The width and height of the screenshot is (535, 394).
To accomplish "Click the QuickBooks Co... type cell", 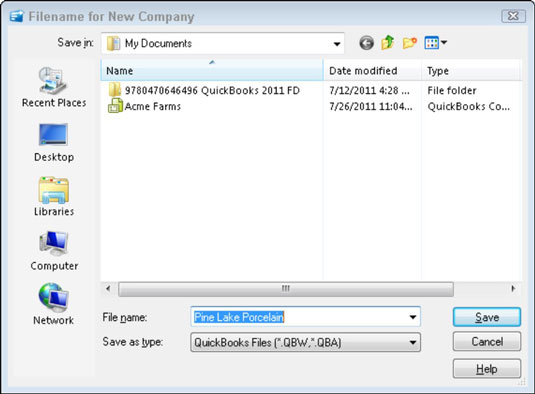I will (x=468, y=106).
